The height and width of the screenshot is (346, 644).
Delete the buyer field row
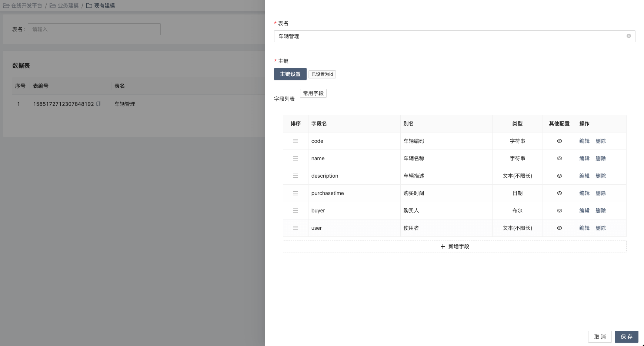[x=600, y=211]
